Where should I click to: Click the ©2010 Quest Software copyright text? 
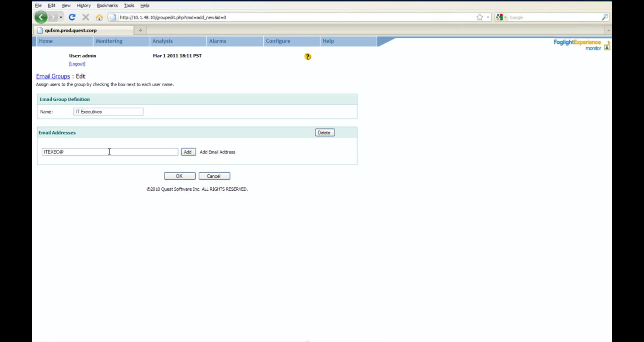(197, 189)
